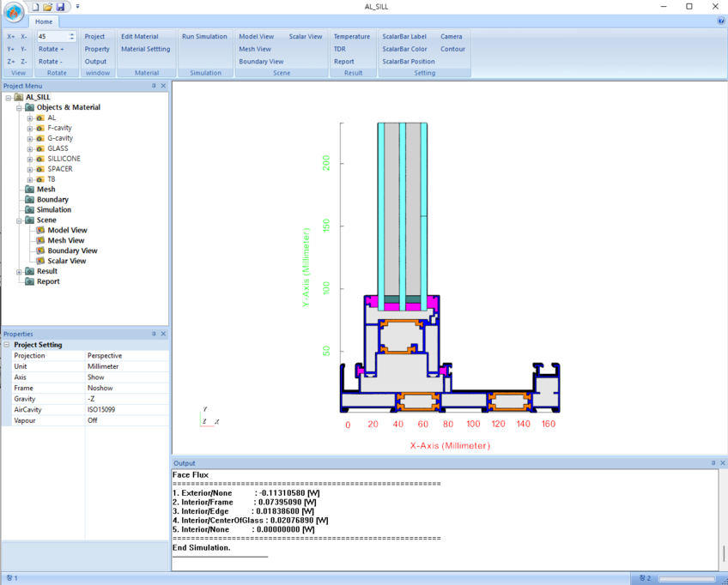Image resolution: width=728 pixels, height=585 pixels.
Task: Open Camera setting
Action: pyautogui.click(x=452, y=36)
